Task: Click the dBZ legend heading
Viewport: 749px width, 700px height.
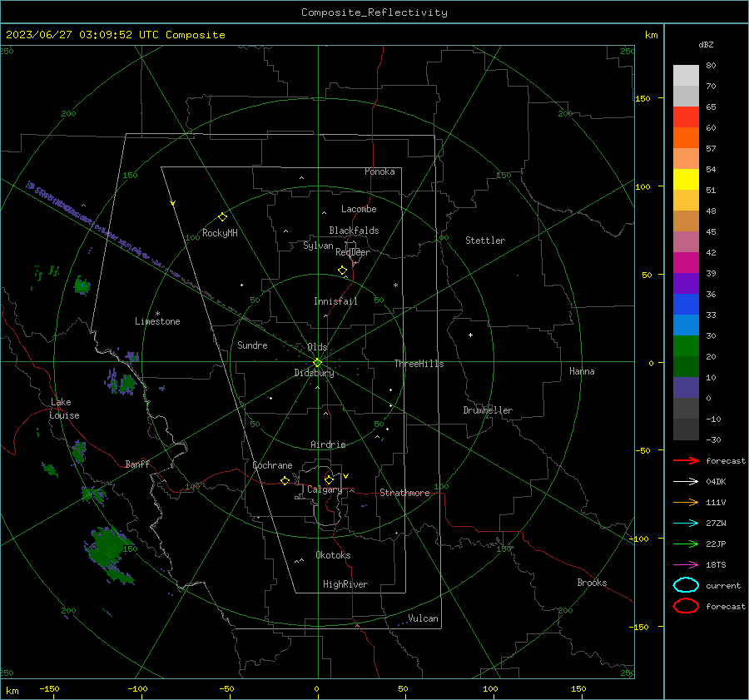Action: [x=706, y=45]
